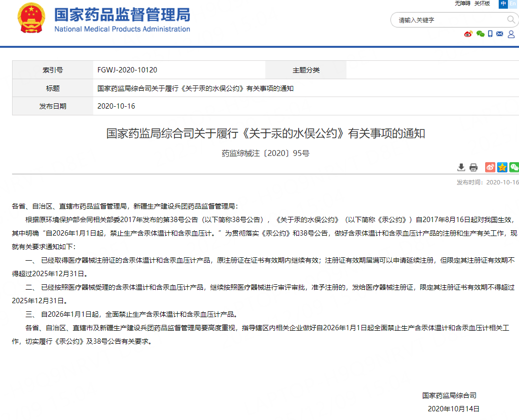Toggle the favorite star share icon

502,168
